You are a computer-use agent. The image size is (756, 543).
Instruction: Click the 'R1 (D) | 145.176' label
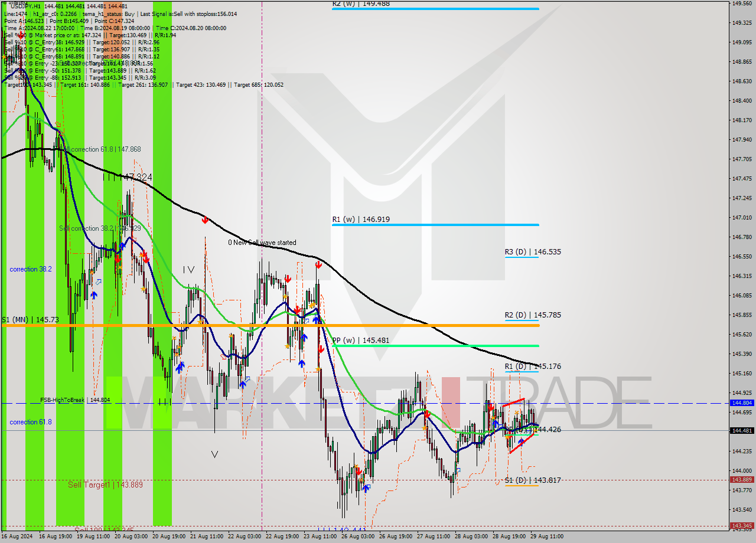coord(533,366)
